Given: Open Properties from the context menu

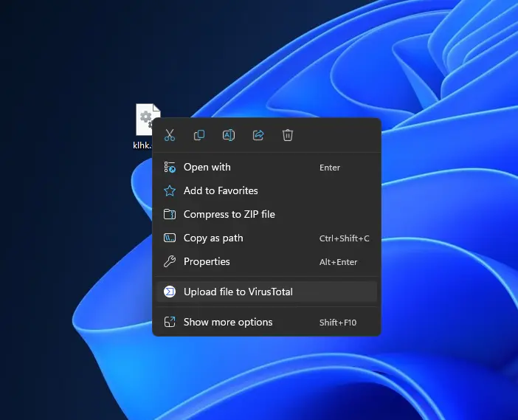Looking at the screenshot, I should click(266, 262).
